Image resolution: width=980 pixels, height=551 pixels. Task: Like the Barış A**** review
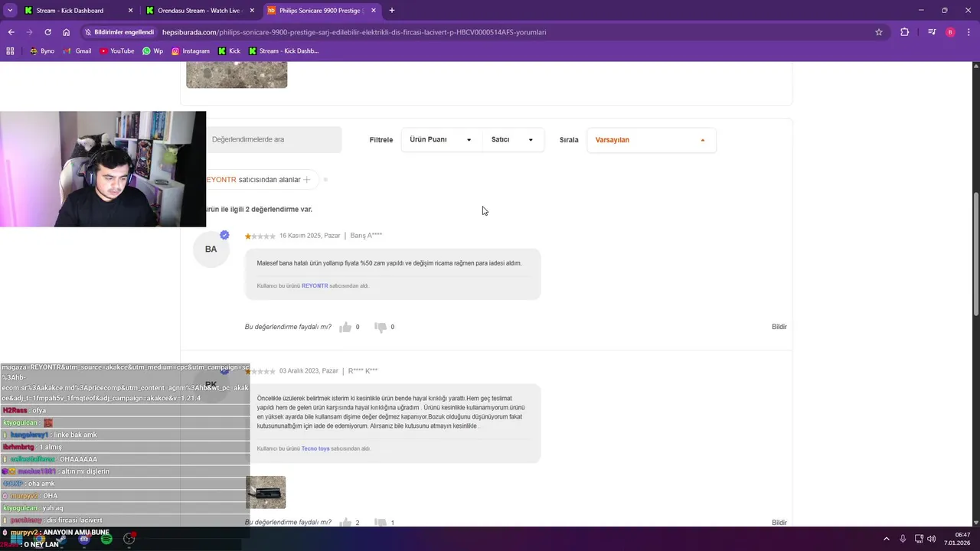click(x=345, y=327)
